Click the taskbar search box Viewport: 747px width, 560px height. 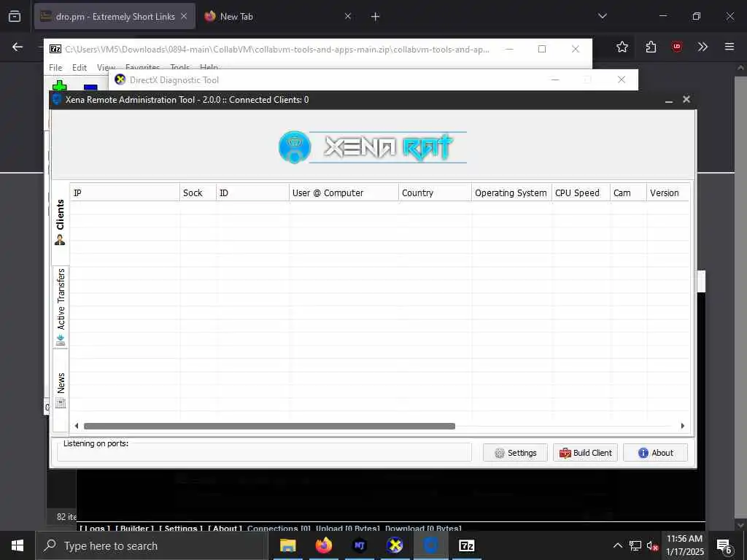[x=152, y=545]
